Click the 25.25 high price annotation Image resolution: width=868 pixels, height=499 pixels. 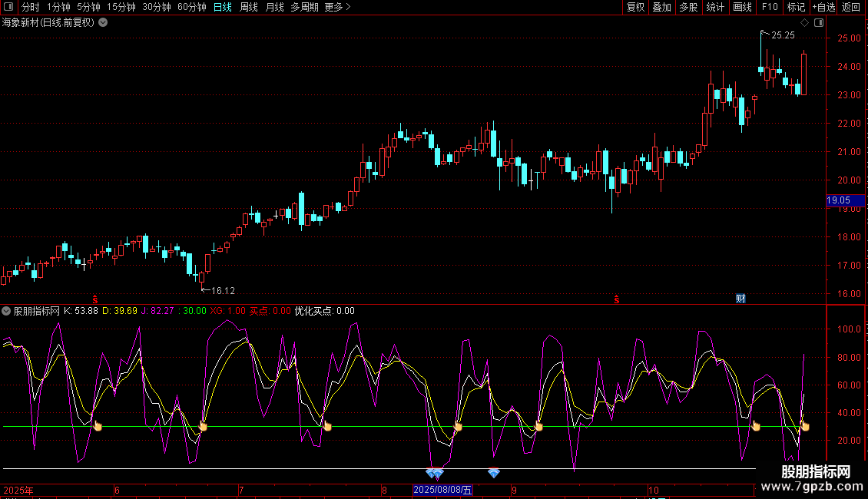click(783, 35)
